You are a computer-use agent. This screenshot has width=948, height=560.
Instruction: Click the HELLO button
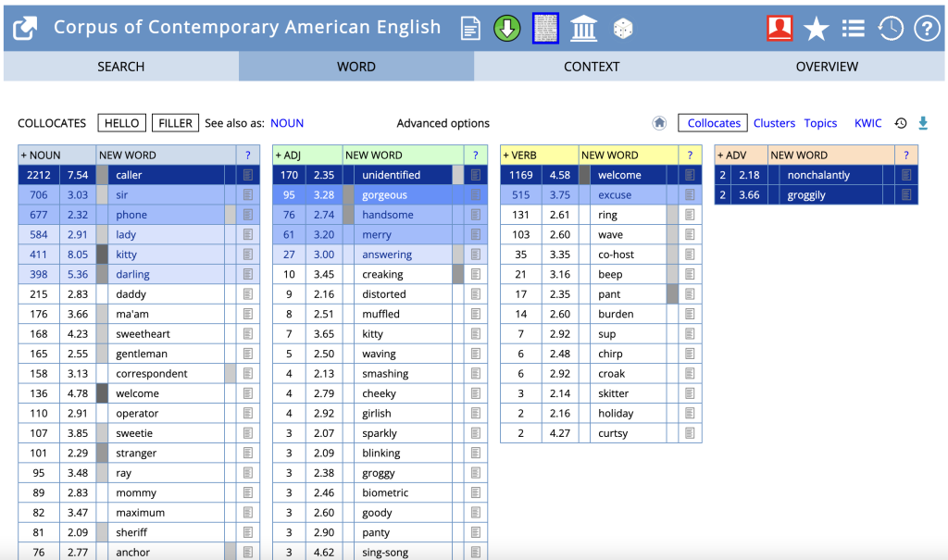121,123
